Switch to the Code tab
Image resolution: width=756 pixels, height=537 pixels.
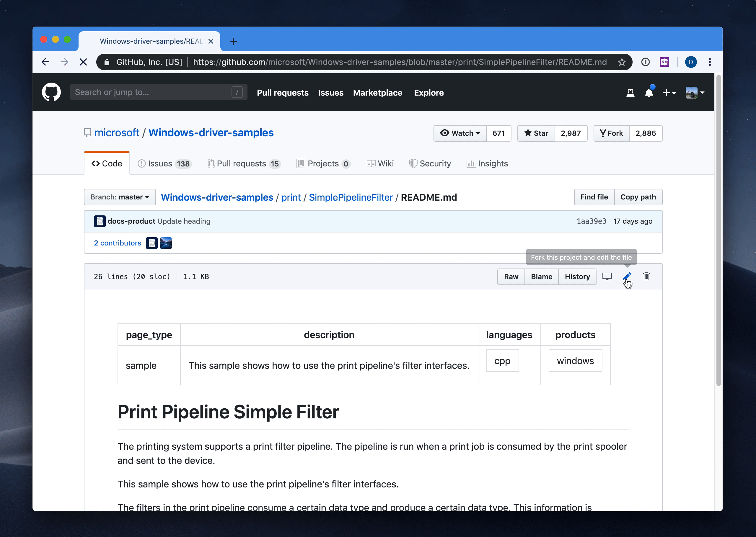(x=107, y=164)
